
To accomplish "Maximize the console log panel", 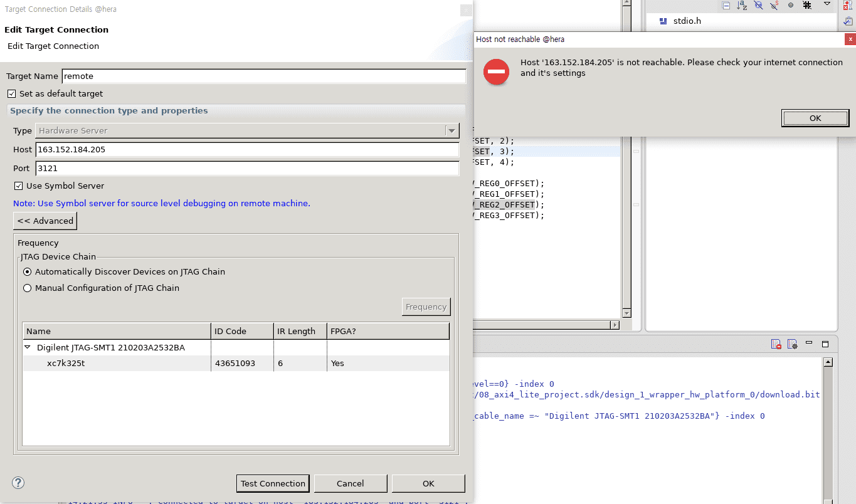I will [x=825, y=344].
